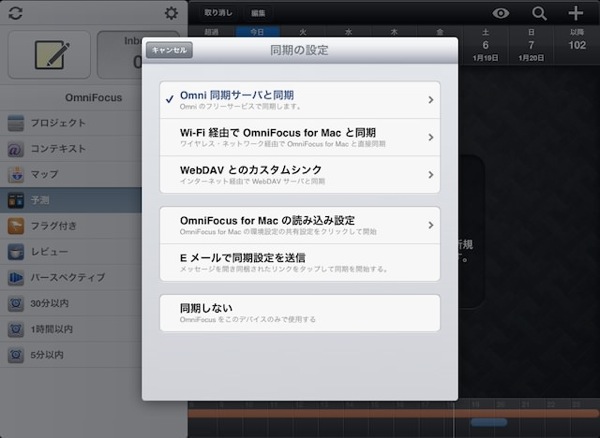Tap the sync arrows icon
Viewport: 600px width, 438px height.
[x=15, y=13]
